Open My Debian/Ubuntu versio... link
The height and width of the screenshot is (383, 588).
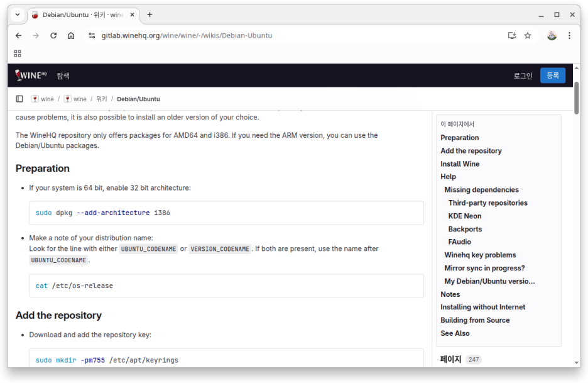(489, 282)
